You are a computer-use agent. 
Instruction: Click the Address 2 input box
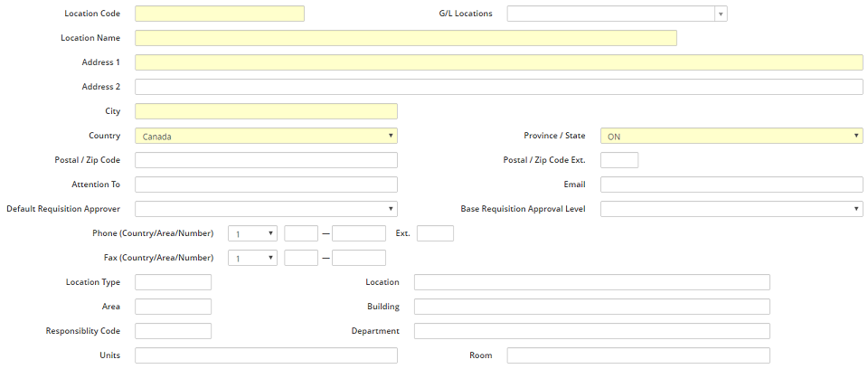pos(498,87)
